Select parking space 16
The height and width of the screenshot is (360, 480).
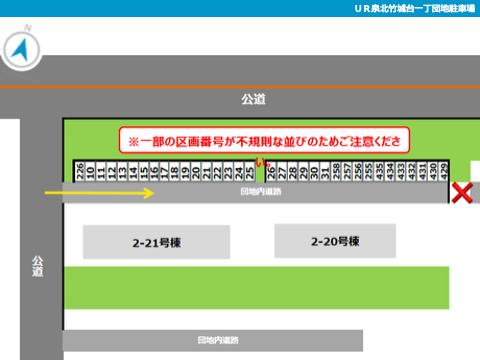click(154, 171)
